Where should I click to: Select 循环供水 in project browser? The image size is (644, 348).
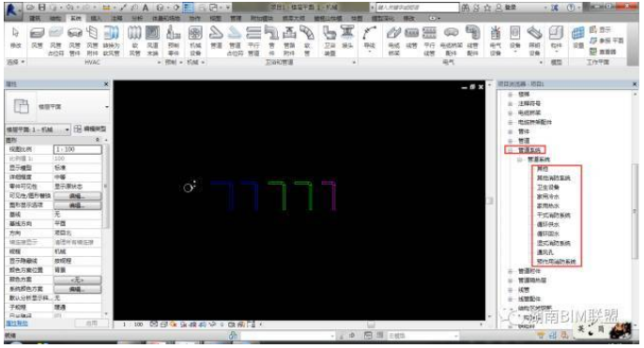(548, 224)
